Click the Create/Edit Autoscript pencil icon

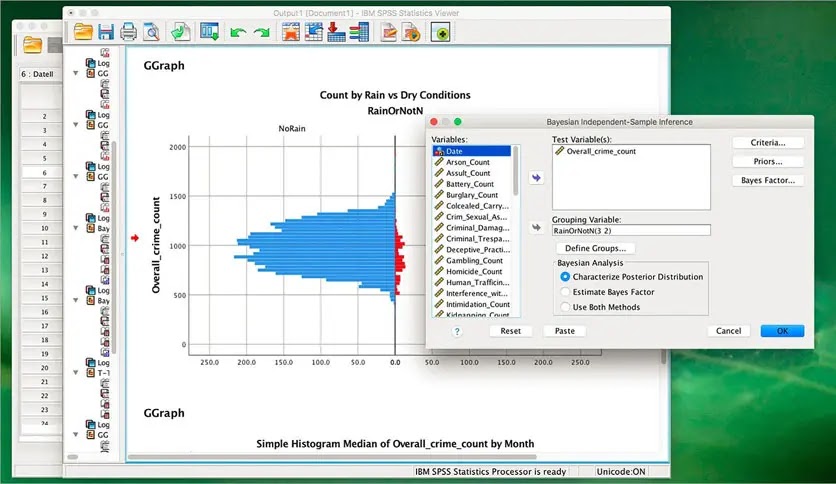click(389, 33)
